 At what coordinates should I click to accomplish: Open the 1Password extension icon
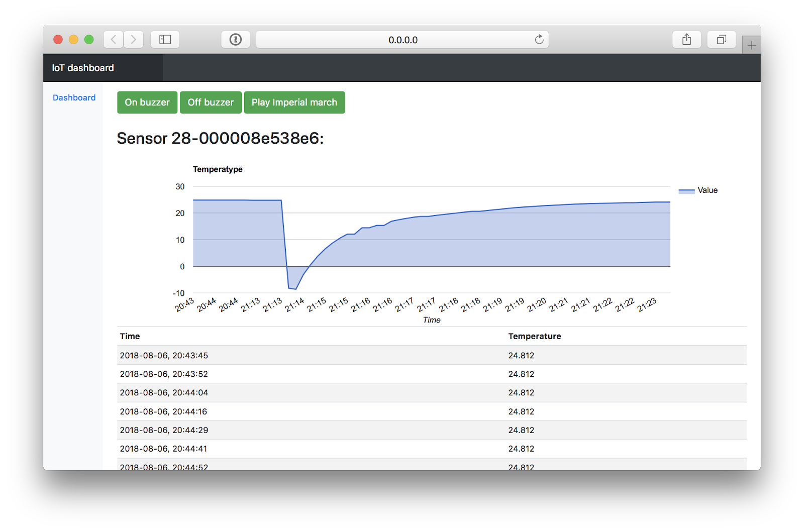coord(236,39)
